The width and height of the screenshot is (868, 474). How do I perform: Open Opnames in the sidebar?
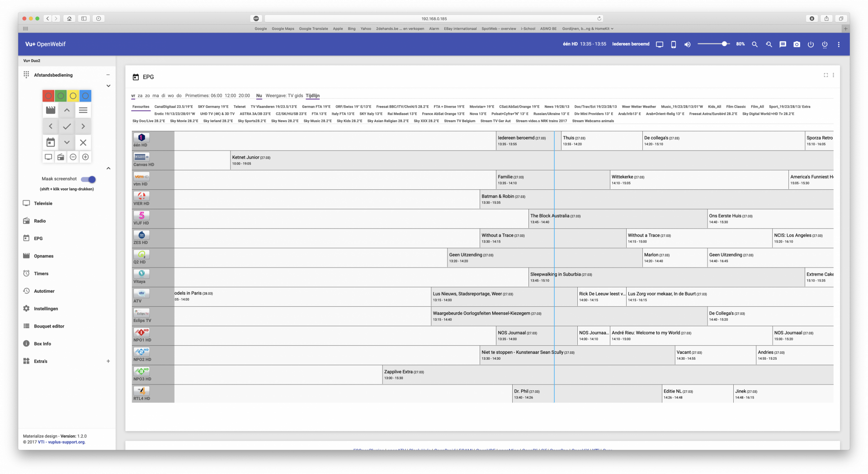(43, 256)
